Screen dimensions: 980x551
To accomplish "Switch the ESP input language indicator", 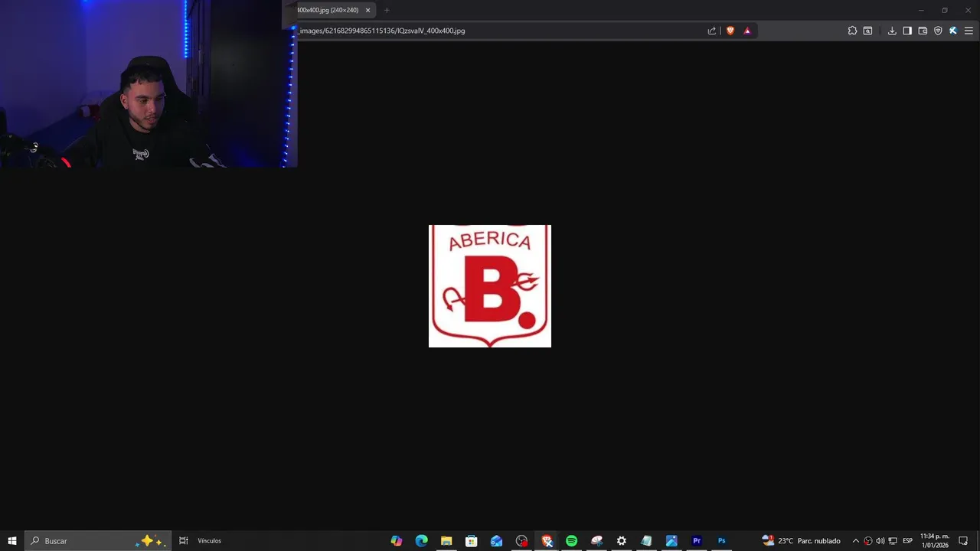I will 907,541.
